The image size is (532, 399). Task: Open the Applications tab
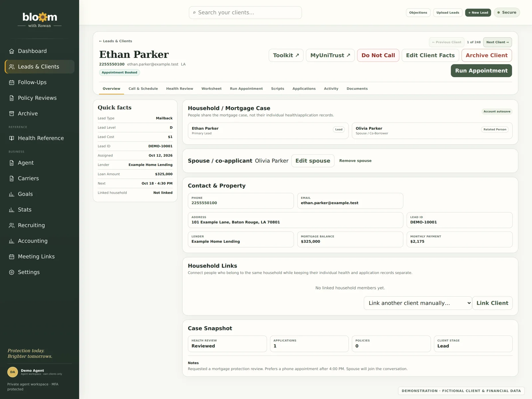[304, 89]
